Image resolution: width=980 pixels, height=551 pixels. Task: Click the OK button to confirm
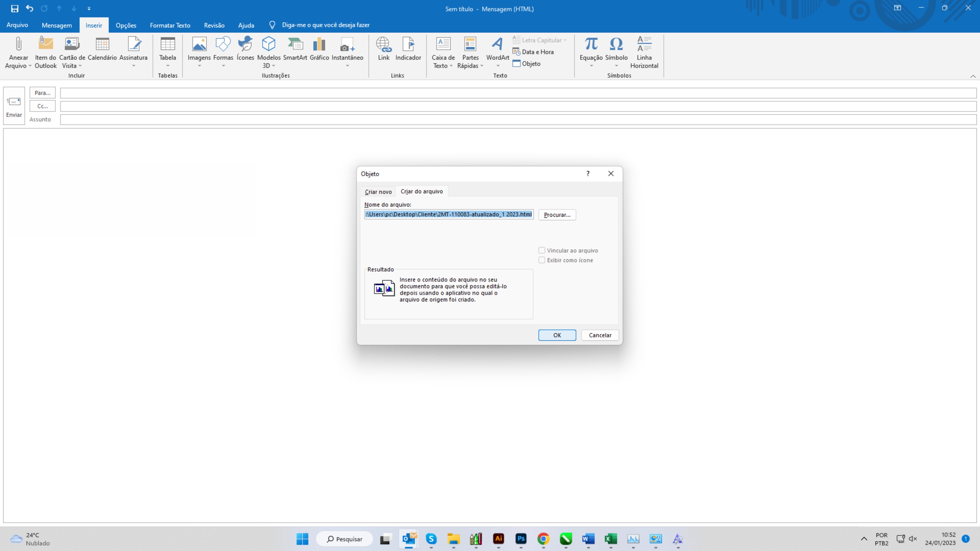pos(557,334)
